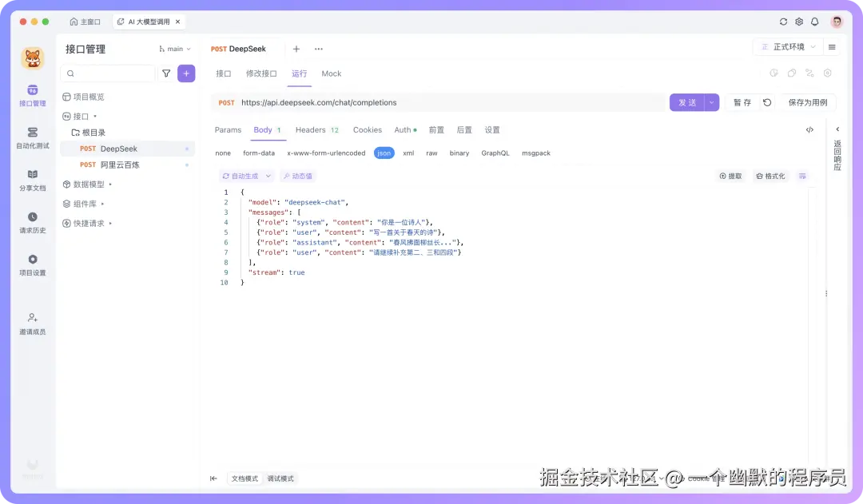Click the fox project avatar icon
863x504 pixels.
click(x=33, y=58)
